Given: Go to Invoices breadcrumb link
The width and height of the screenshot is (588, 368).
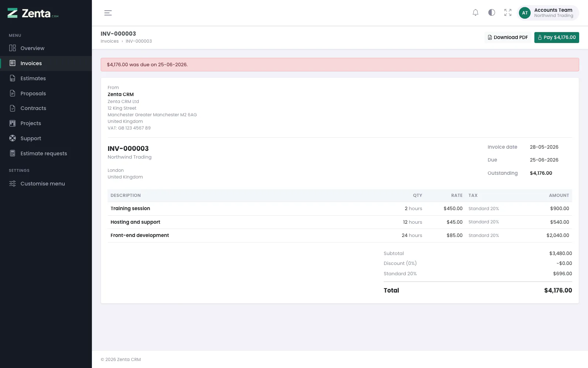Looking at the screenshot, I should [110, 41].
